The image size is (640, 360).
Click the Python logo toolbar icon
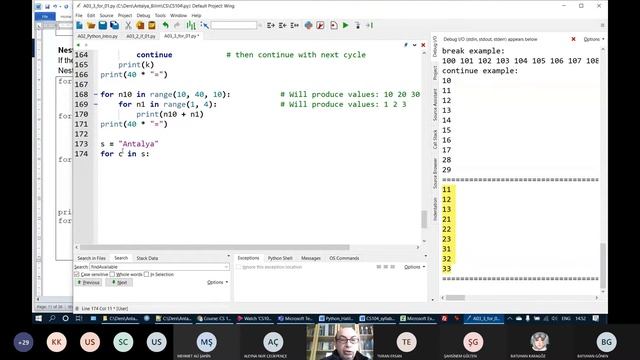[309, 25]
